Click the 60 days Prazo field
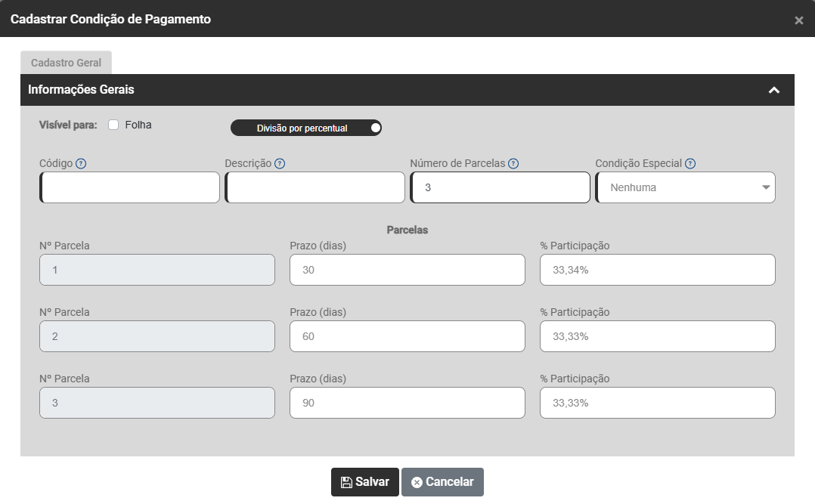 pyautogui.click(x=407, y=336)
